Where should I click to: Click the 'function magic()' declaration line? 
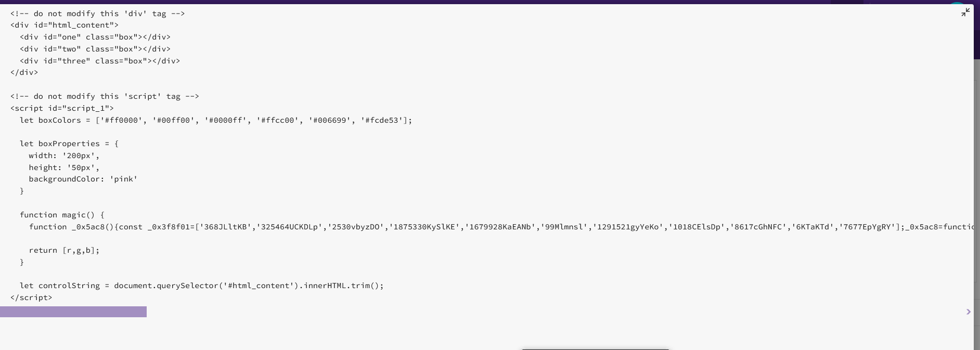(62, 215)
